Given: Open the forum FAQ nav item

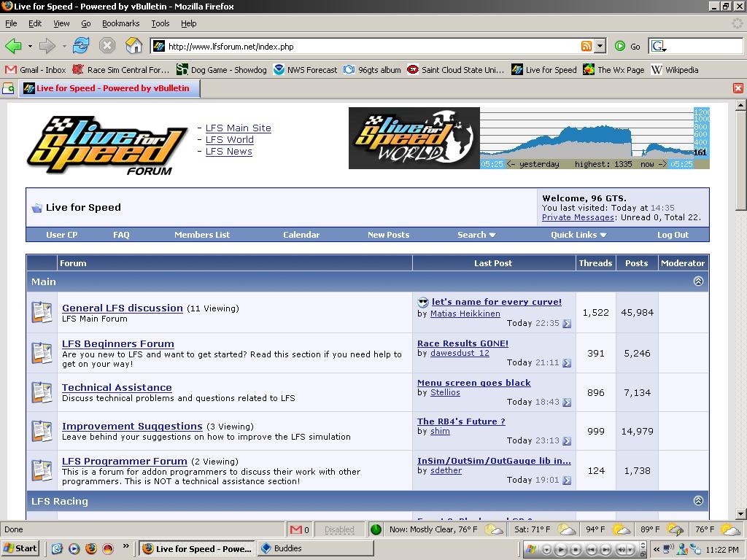Looking at the screenshot, I should 121,235.
